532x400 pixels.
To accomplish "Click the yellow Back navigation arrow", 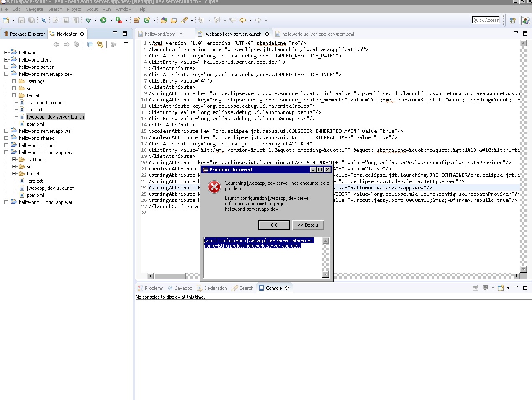I will (x=243, y=20).
